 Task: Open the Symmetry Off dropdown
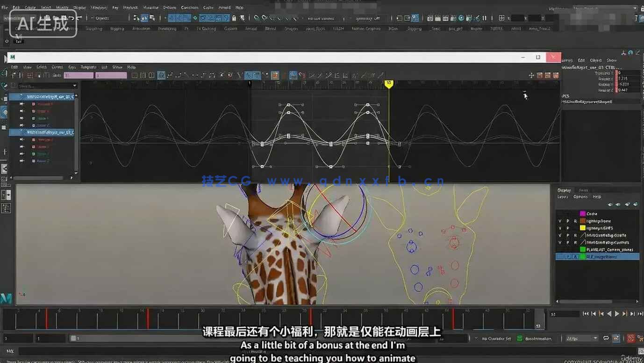click(368, 18)
